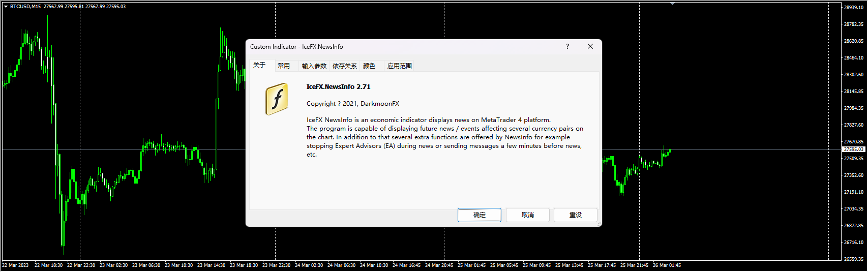Screen dimensions: 868x272
Task: Click time axis label 24 Mar 16:45
Action: (406, 265)
